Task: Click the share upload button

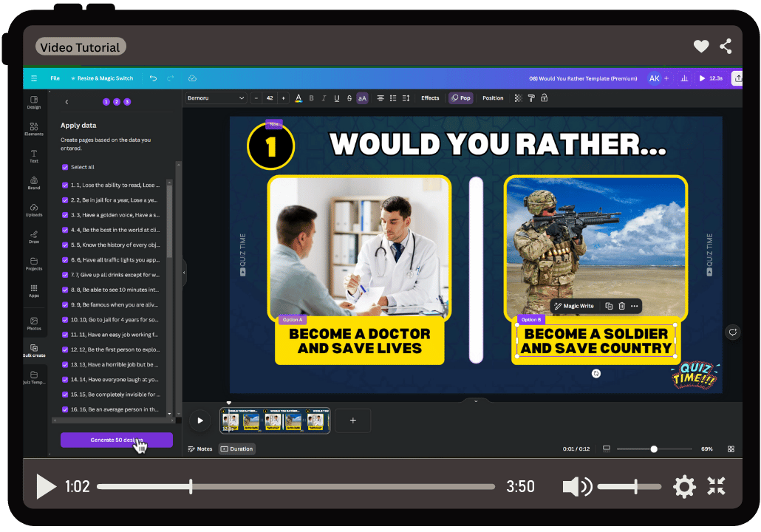Action: point(737,78)
